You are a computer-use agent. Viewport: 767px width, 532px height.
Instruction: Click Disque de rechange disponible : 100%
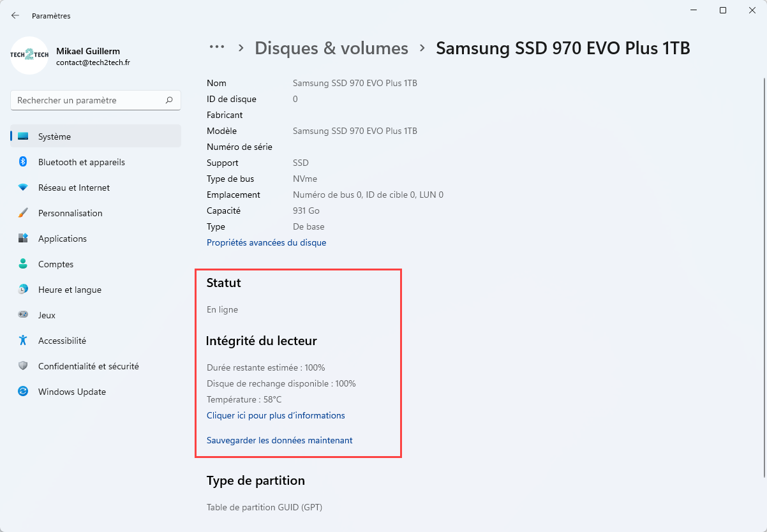281,383
